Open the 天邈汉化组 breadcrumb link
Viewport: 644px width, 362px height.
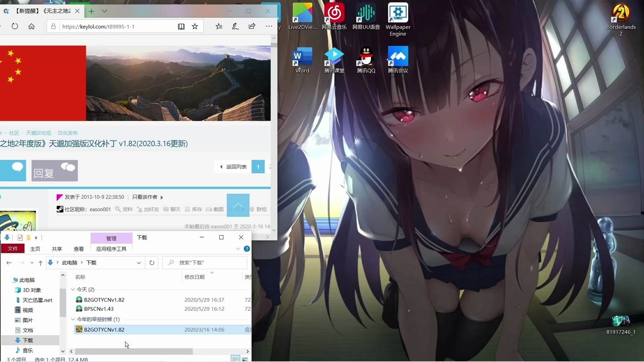pyautogui.click(x=39, y=133)
